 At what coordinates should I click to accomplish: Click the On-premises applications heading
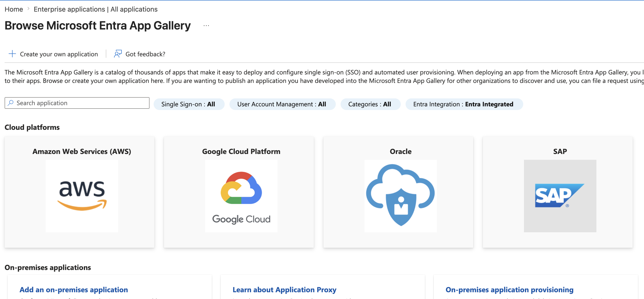pyautogui.click(x=48, y=267)
